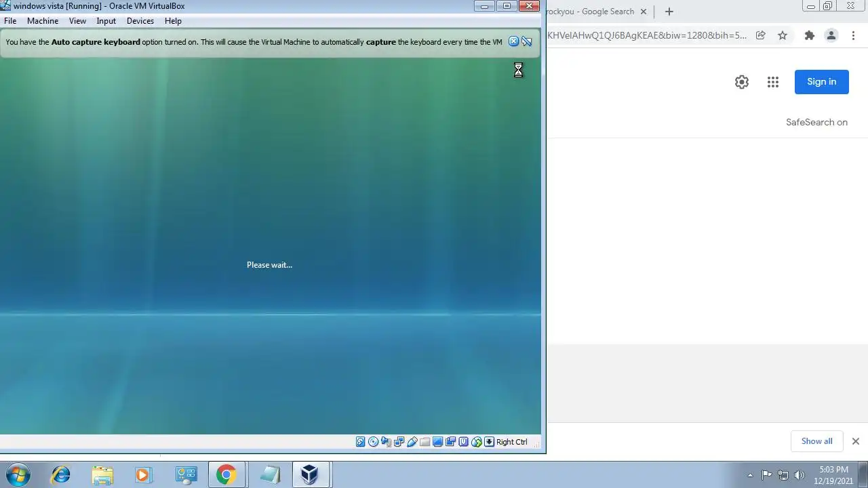Open a new Chrome tab
Viewport: 868px width, 488px height.
point(669,12)
